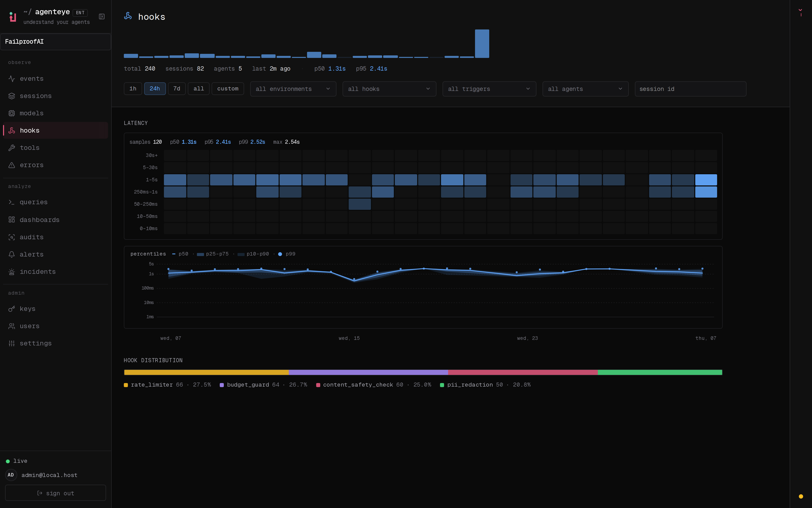Click the pii_redaction green legend swatch

(x=442, y=385)
